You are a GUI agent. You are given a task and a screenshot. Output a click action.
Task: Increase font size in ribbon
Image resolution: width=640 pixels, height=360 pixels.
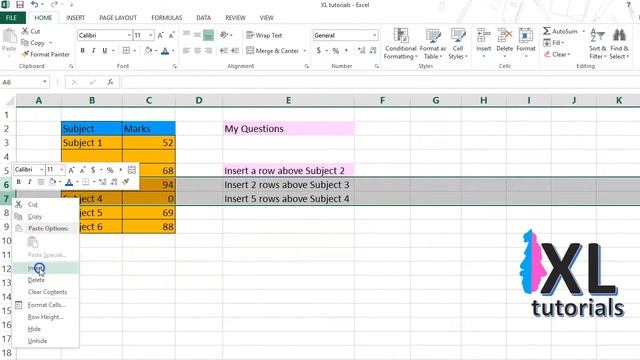(160, 36)
